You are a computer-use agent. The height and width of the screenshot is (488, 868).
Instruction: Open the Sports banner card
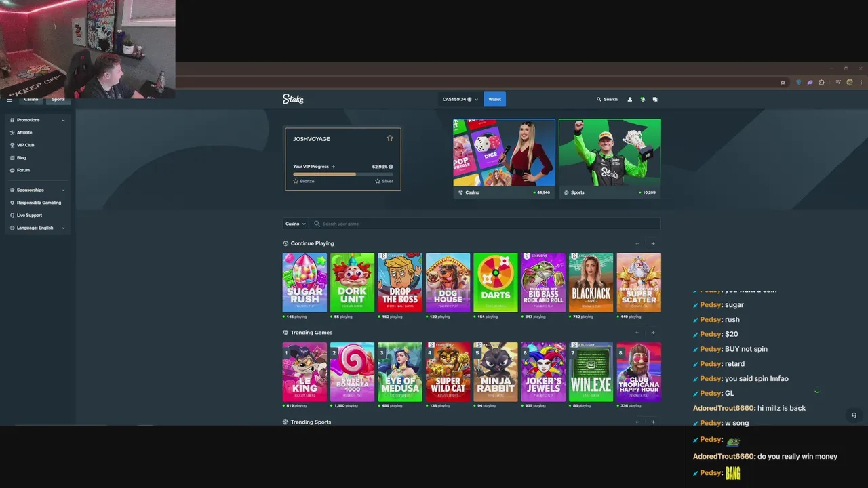tap(610, 159)
